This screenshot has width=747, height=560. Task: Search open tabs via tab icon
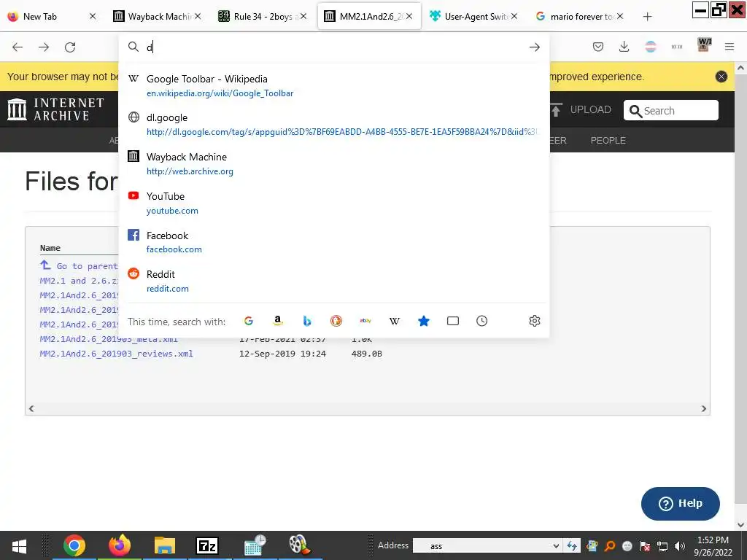[x=453, y=321]
